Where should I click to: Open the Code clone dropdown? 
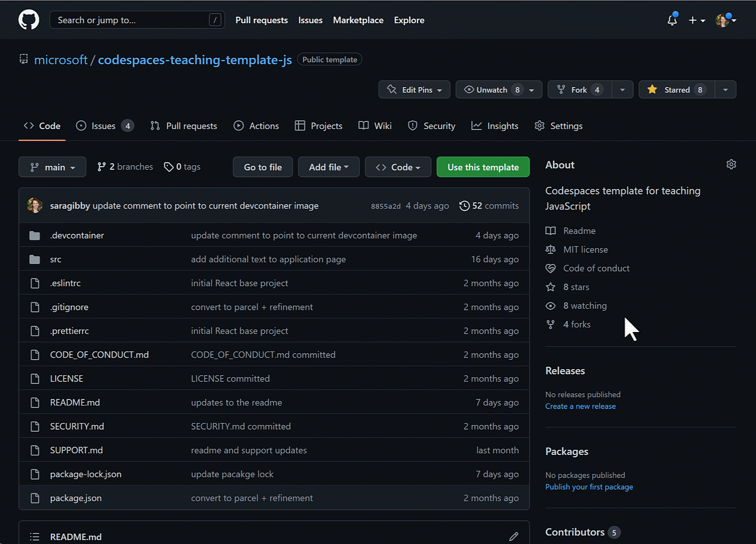398,167
